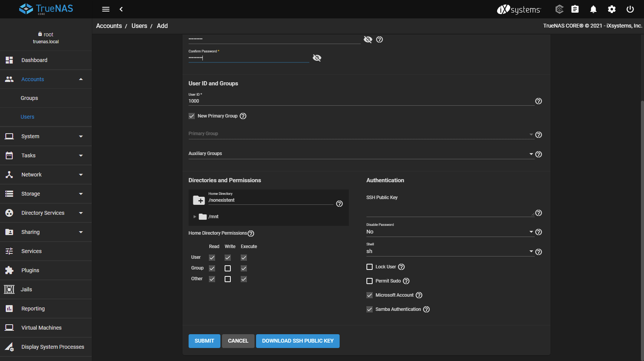
Task: Check the Permit Sudo box
Action: pyautogui.click(x=370, y=281)
